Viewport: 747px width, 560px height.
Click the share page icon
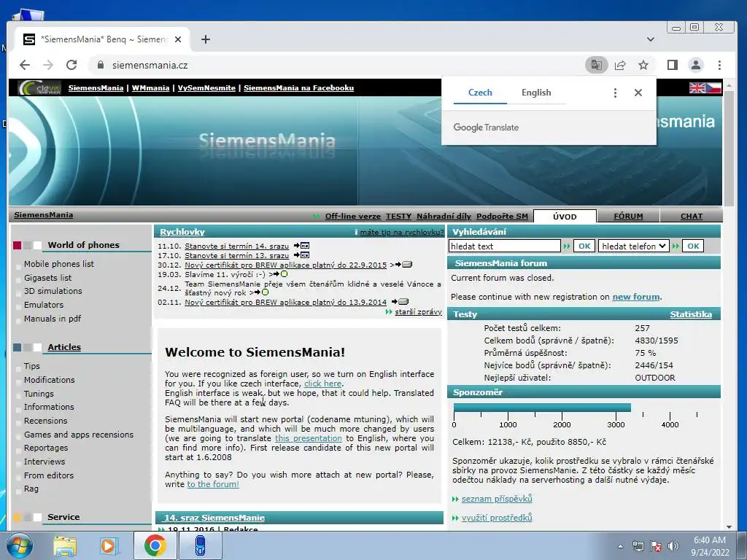pos(620,65)
